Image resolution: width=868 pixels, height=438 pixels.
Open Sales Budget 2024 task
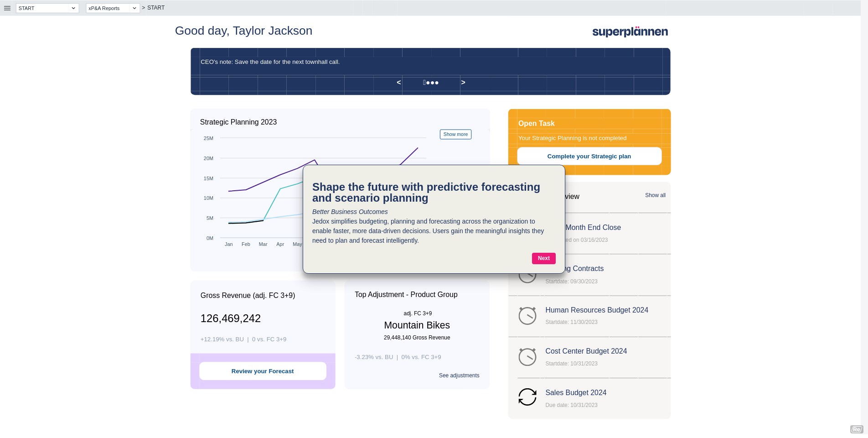click(x=576, y=393)
